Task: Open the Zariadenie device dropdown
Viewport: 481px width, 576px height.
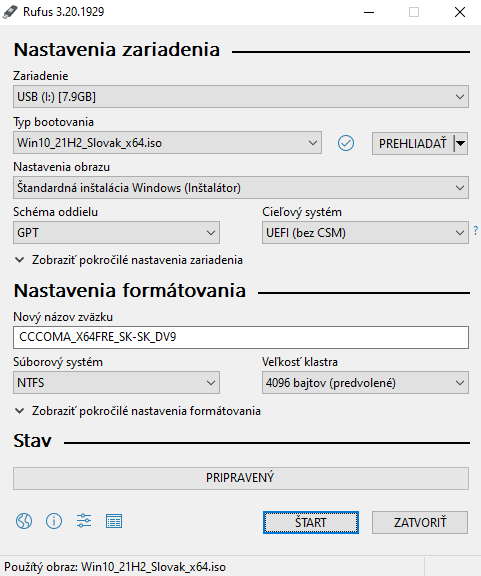Action: coord(241,97)
